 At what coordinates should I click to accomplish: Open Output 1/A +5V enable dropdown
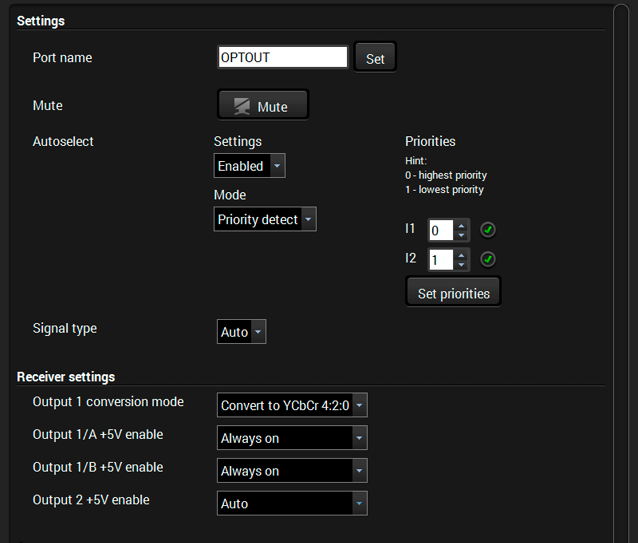click(292, 438)
